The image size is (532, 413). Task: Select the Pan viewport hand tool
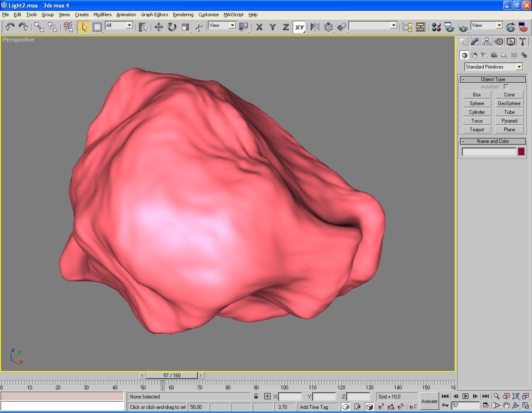[x=506, y=406]
